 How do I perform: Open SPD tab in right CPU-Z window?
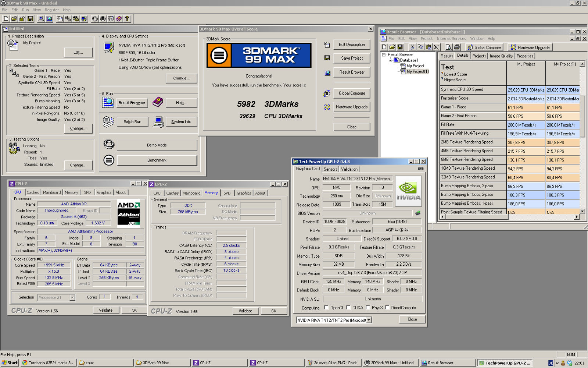(x=227, y=193)
